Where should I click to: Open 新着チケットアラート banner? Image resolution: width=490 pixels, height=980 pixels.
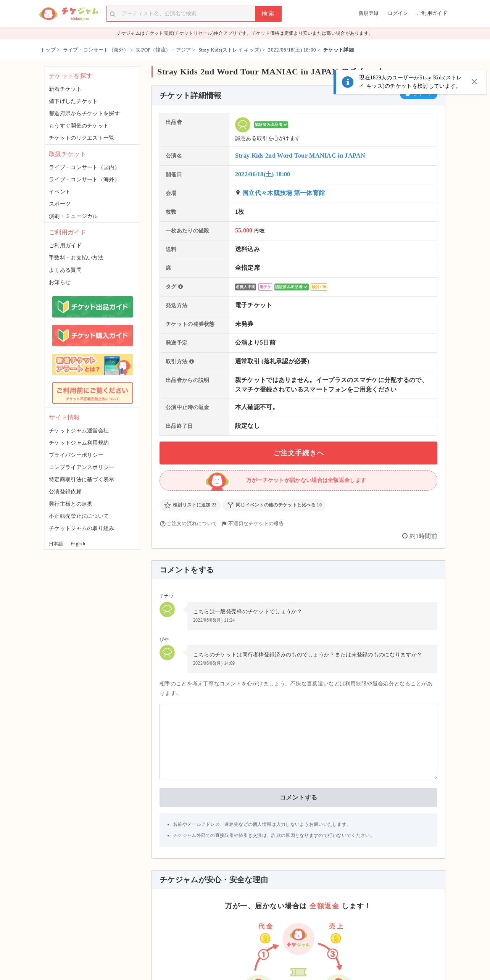click(92, 364)
